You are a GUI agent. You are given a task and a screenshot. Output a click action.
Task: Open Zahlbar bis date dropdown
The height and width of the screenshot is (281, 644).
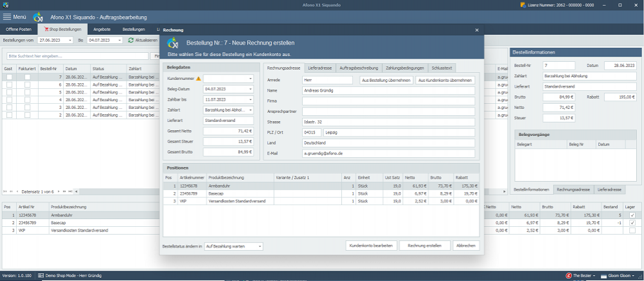(250, 99)
